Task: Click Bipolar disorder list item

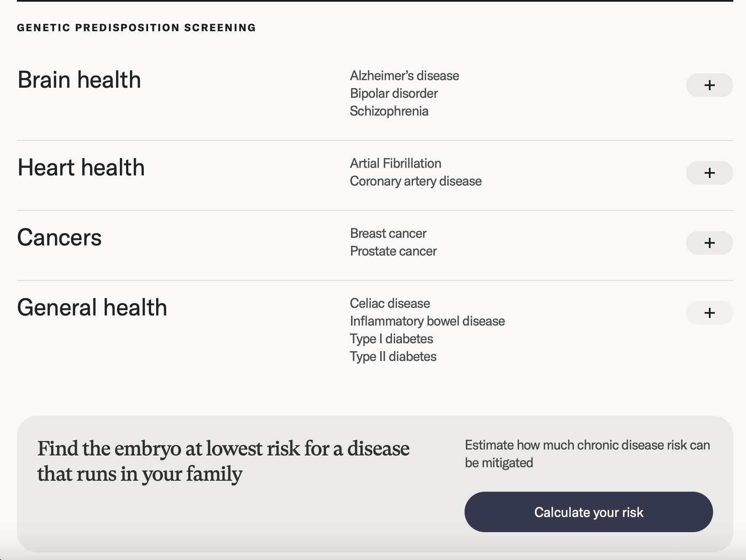Action: pyautogui.click(x=394, y=94)
